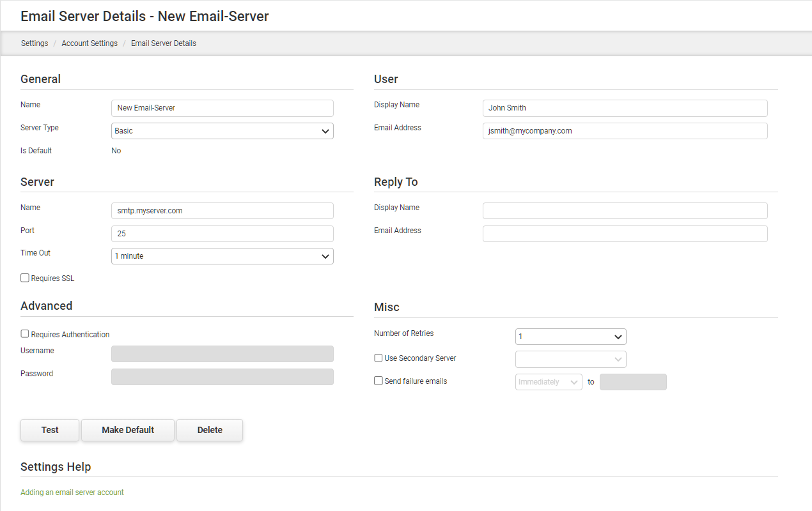
Task: Tick the Requires Authentication checkbox
Action: click(25, 334)
